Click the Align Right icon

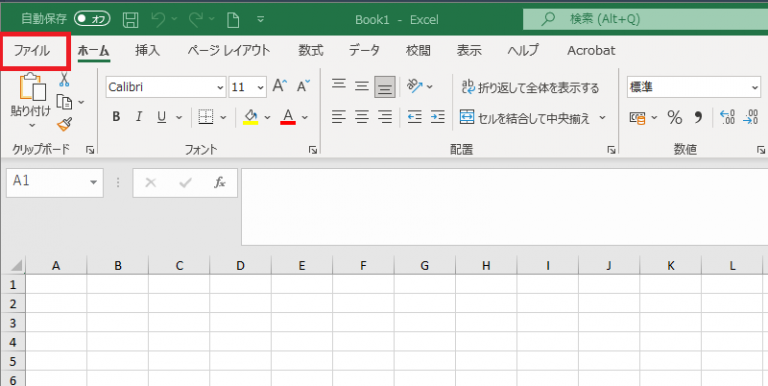click(x=385, y=117)
